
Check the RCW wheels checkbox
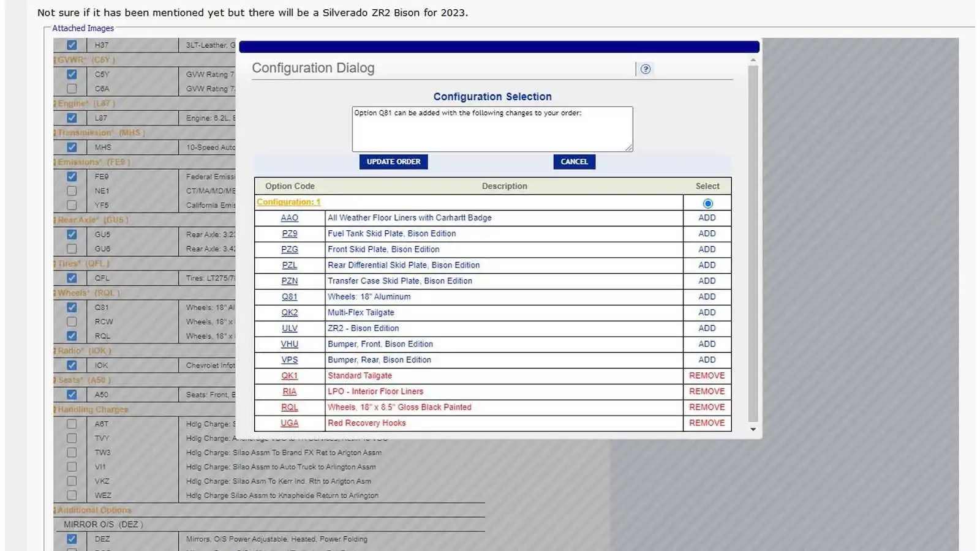72,321
